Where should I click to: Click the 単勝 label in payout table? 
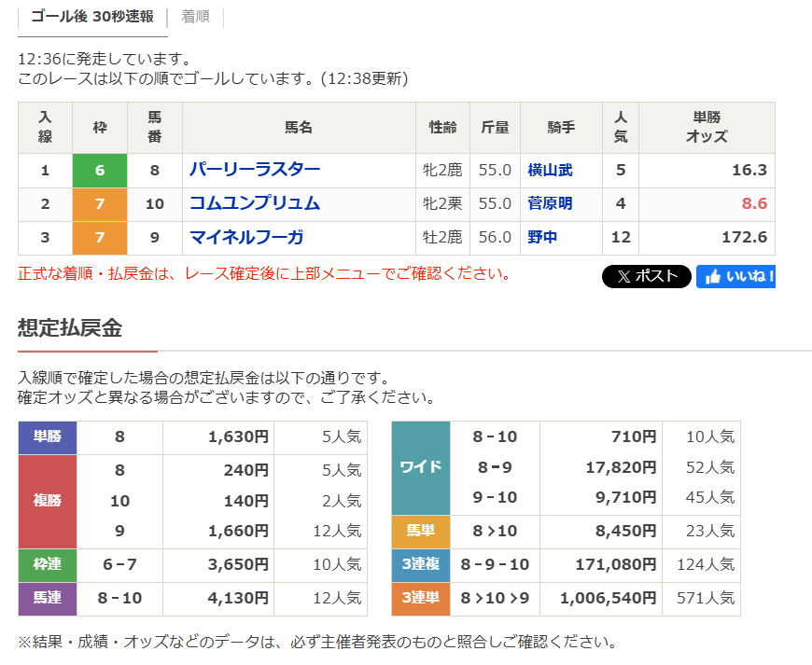[48, 437]
